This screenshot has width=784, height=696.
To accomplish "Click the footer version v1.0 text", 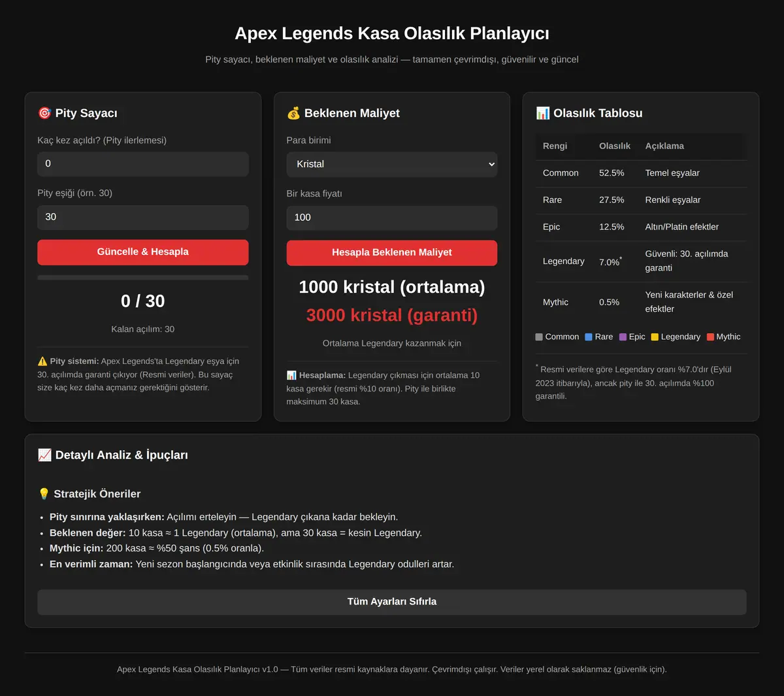I will point(270,669).
